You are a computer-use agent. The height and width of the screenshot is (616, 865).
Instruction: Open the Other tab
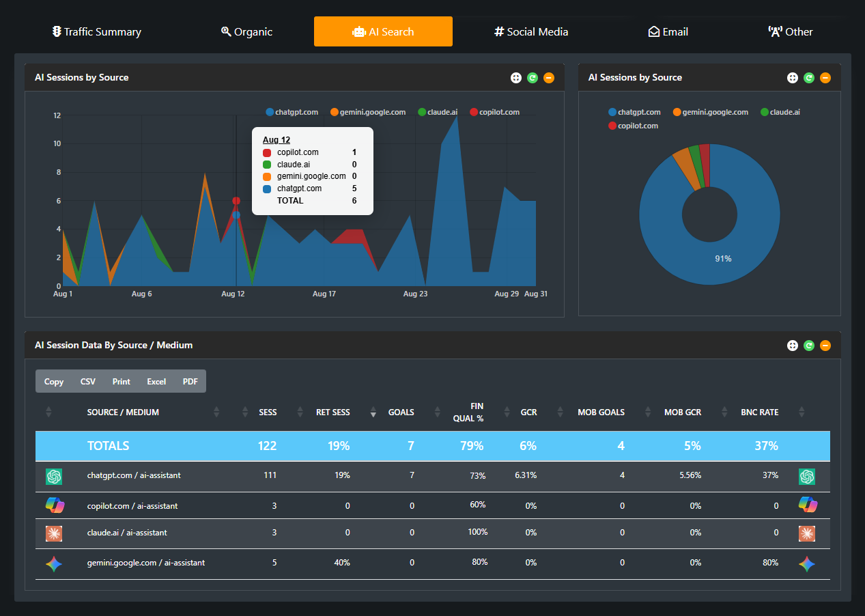[791, 31]
